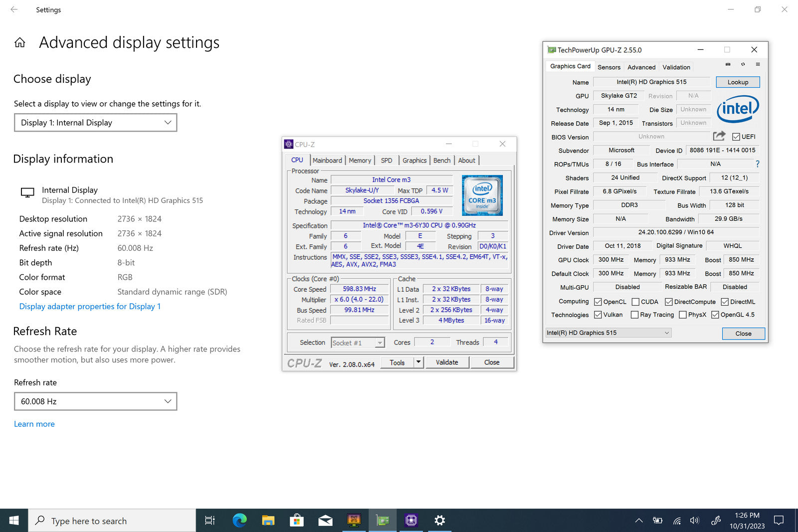The image size is (798, 532).
Task: Click the GPU-Z taskbar icon
Action: point(383,521)
